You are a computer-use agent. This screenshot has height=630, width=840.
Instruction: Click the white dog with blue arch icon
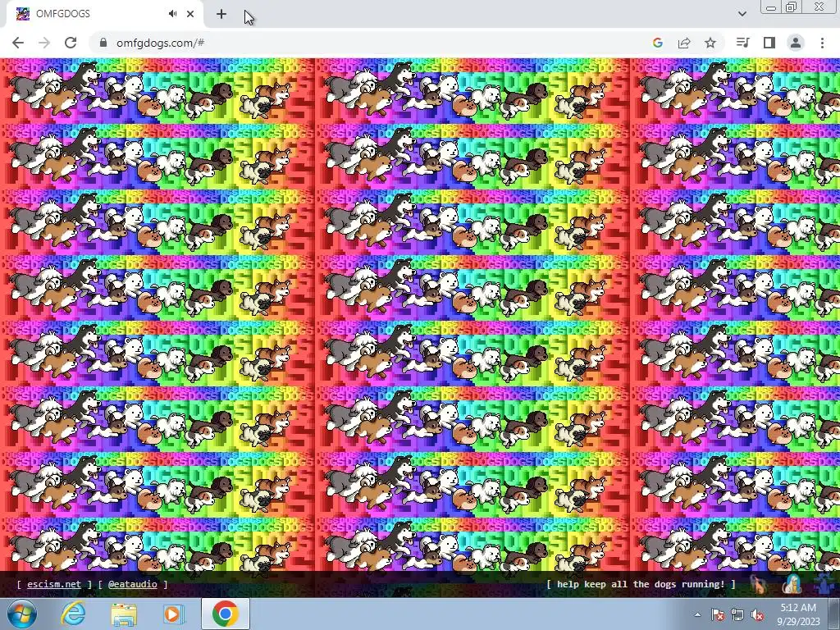click(792, 584)
